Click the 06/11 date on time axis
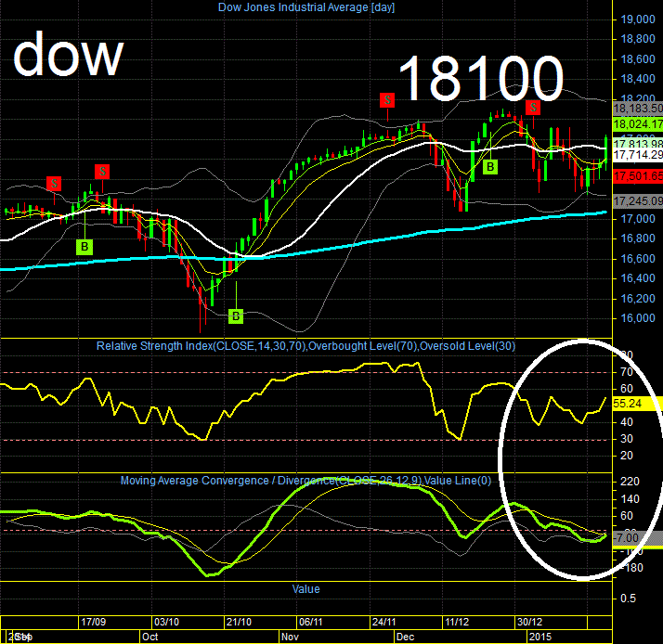The height and width of the screenshot is (644, 663). pyautogui.click(x=311, y=622)
